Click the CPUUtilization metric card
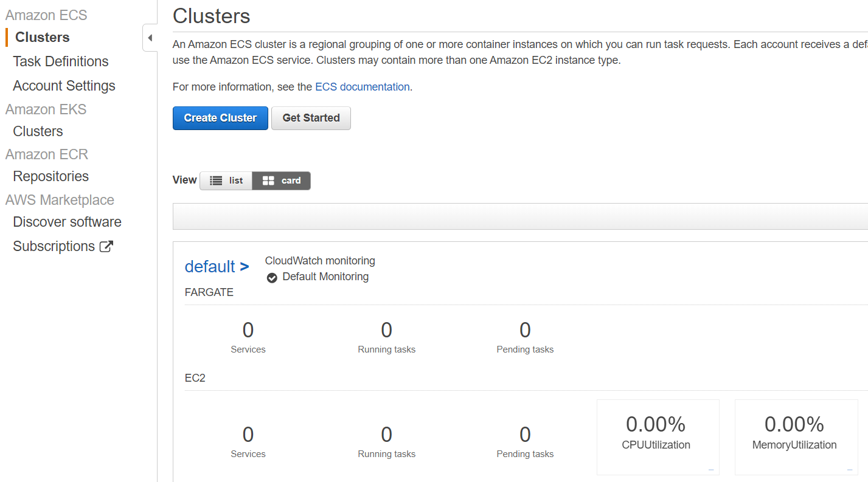Image resolution: width=868 pixels, height=482 pixels. click(x=658, y=437)
